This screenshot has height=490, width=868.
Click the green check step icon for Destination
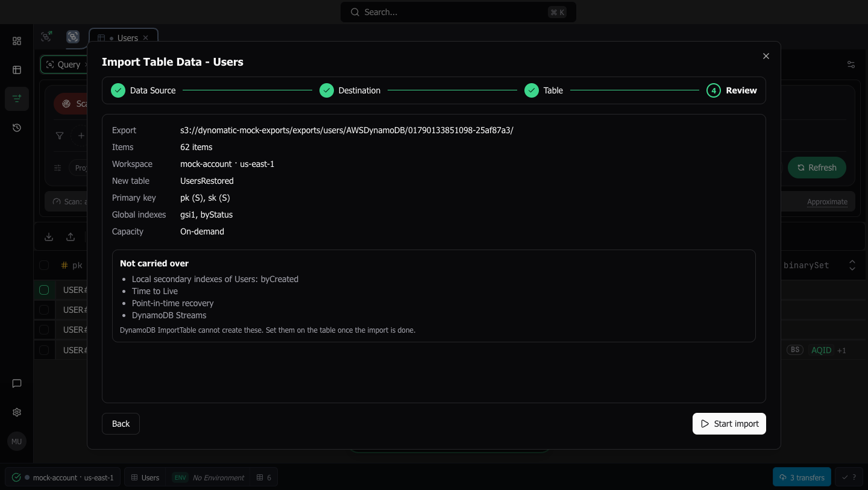click(x=327, y=90)
